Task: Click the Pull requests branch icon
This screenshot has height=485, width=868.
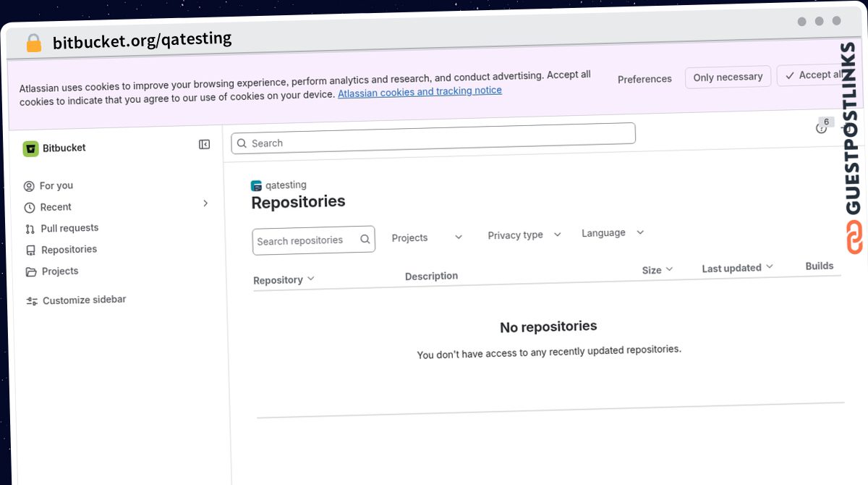Action: (x=30, y=229)
